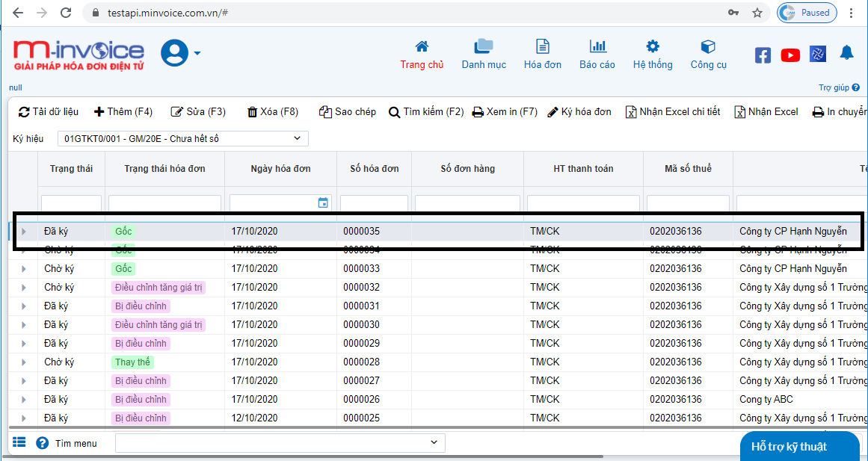Viewport: 868px width, 461px height.
Task: Open the Công cụ menu
Action: pyautogui.click(x=709, y=55)
